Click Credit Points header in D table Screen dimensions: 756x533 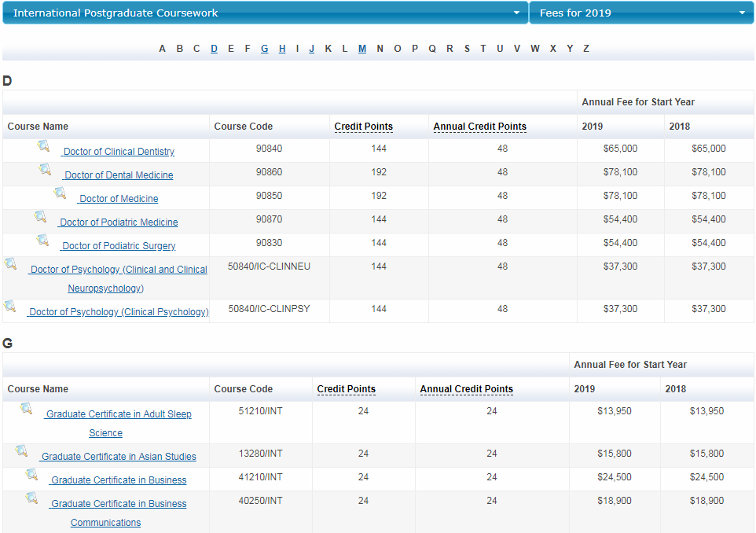pyautogui.click(x=363, y=127)
